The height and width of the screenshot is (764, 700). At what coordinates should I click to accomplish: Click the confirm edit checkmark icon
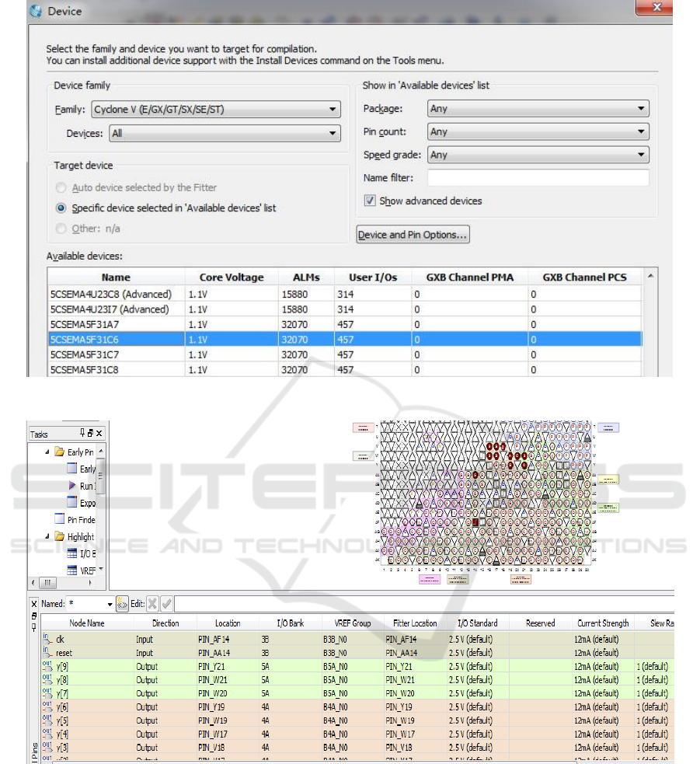tap(166, 604)
